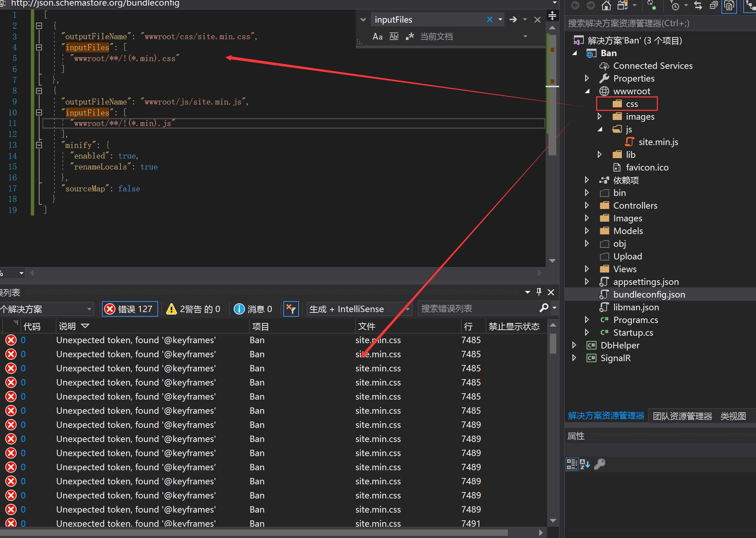Open the find search history dropdown
The width and height of the screenshot is (756, 538).
(500, 19)
